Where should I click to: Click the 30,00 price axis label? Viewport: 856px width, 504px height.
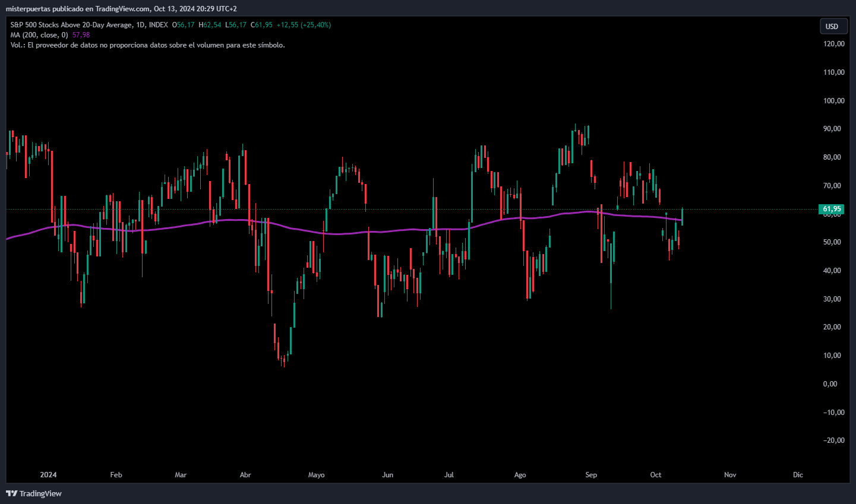tap(832, 299)
